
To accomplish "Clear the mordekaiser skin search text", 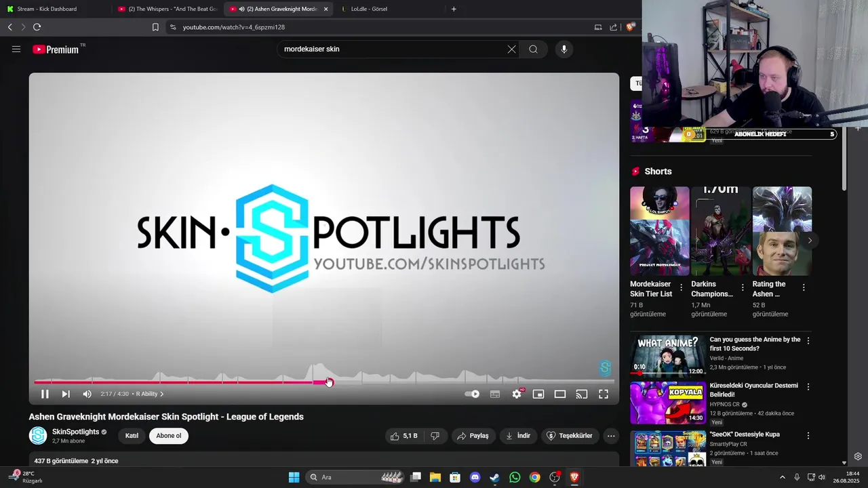I will (x=511, y=49).
